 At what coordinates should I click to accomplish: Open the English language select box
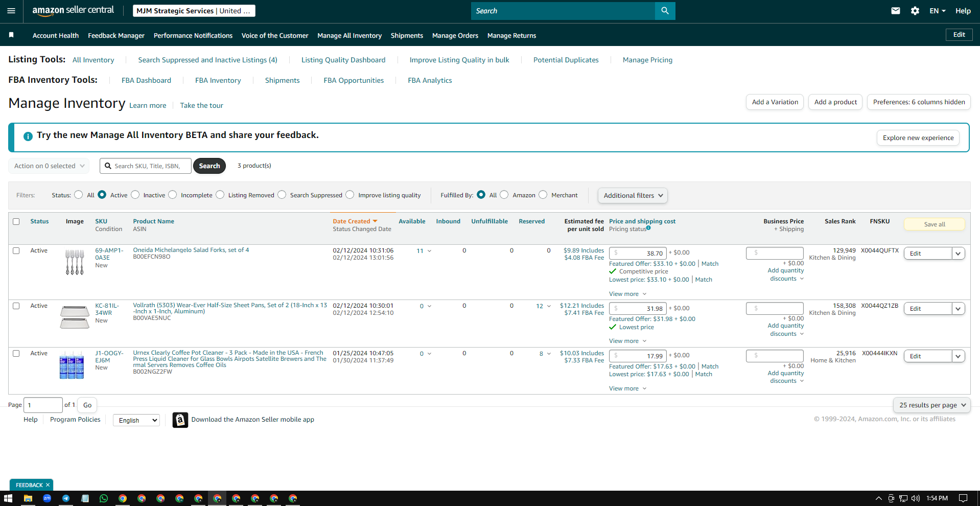click(x=136, y=420)
